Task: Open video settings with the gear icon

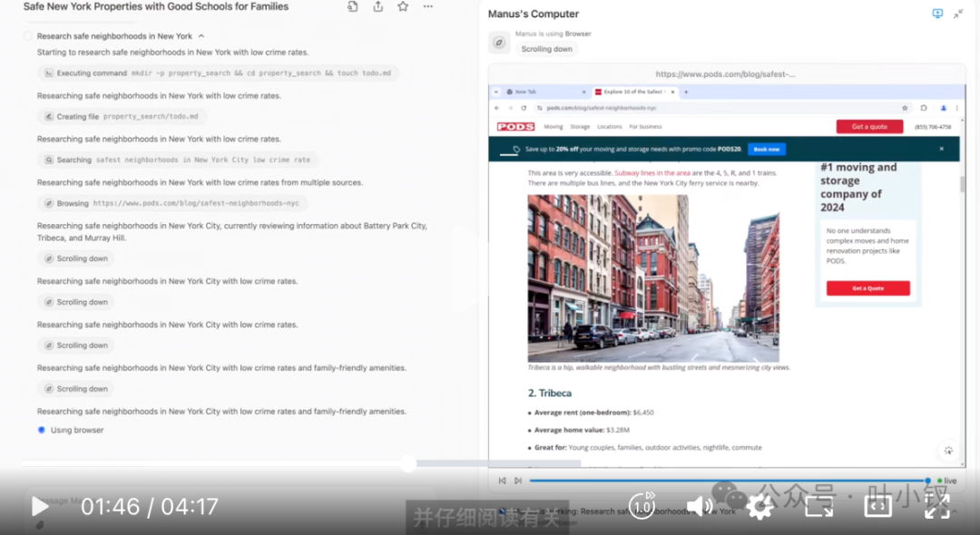Action: coord(759,506)
